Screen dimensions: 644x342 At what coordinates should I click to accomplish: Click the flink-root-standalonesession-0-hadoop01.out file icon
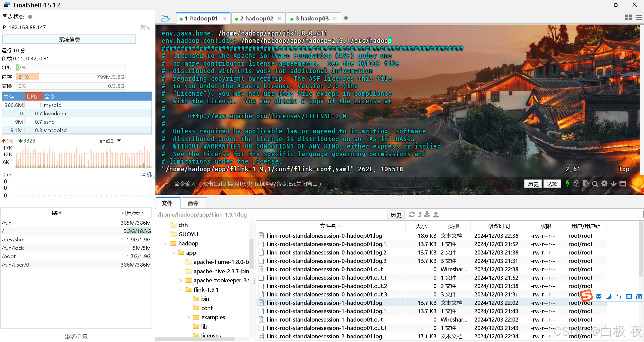261,269
